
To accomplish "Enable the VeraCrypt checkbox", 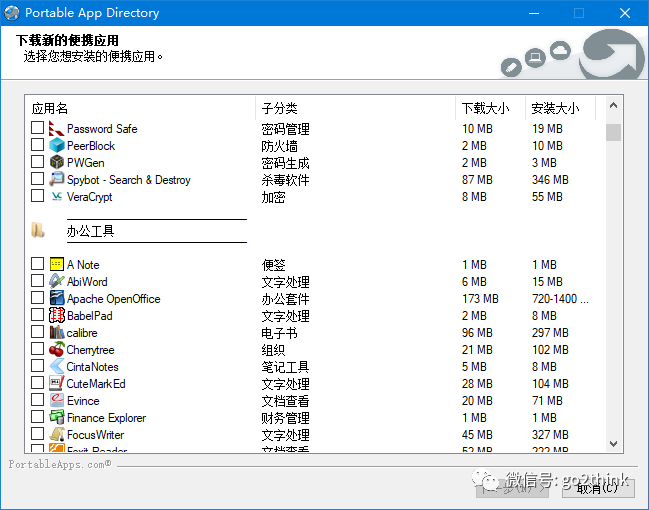I will [37, 195].
